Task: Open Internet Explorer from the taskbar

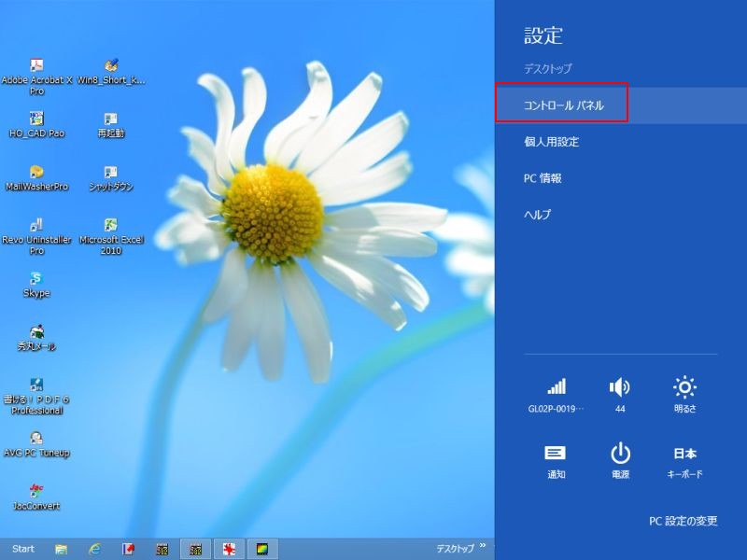Action: (x=94, y=549)
